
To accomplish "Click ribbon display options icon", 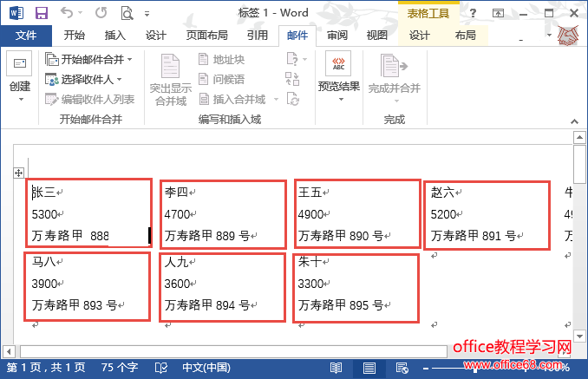I will (498, 14).
